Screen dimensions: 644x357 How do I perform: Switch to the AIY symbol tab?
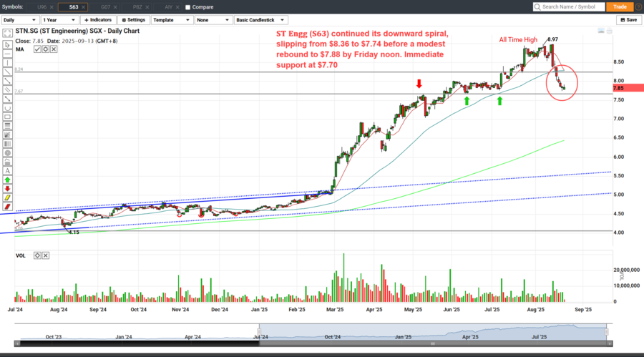point(168,7)
